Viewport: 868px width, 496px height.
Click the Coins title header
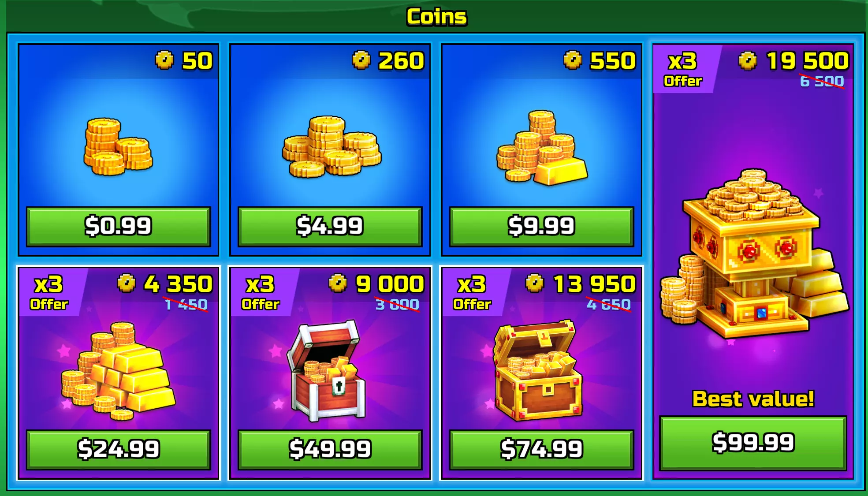click(x=436, y=17)
